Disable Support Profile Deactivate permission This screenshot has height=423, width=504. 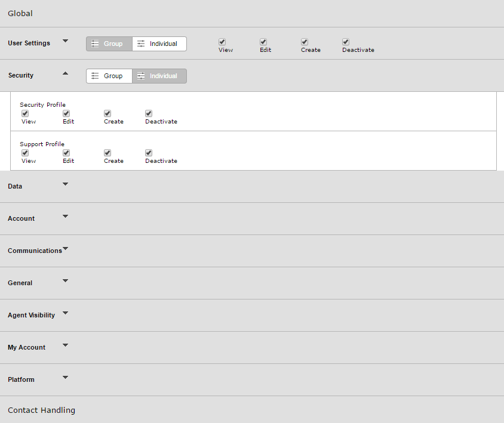click(x=149, y=153)
